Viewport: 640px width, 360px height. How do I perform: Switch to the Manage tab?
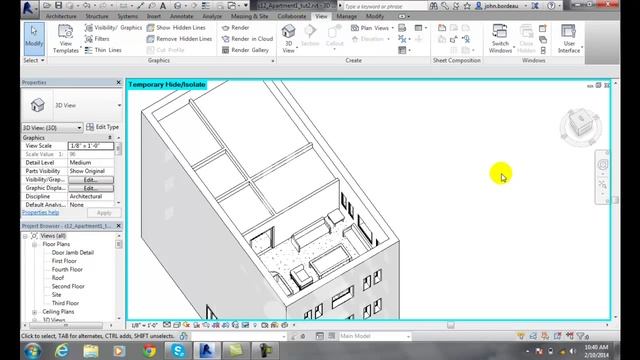(347, 16)
